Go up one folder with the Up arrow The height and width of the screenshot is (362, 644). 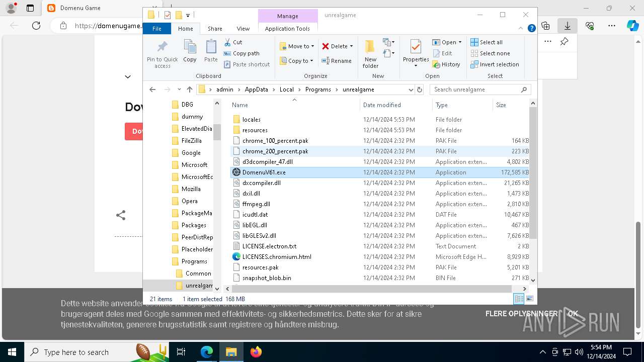pos(190,89)
